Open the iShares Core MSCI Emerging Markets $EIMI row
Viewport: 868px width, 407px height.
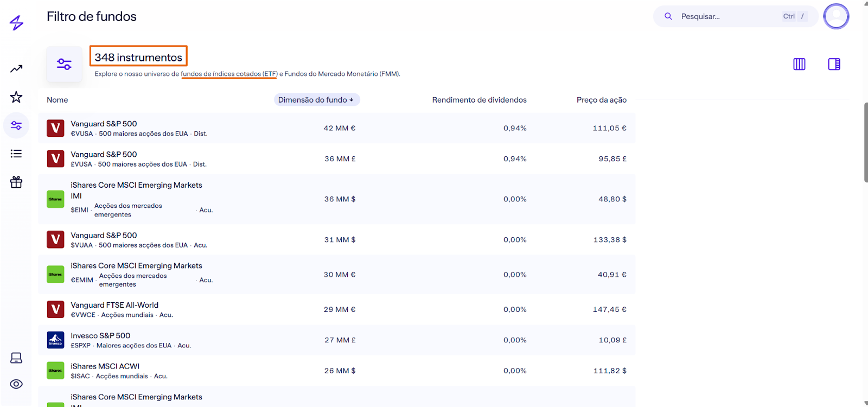(x=336, y=199)
